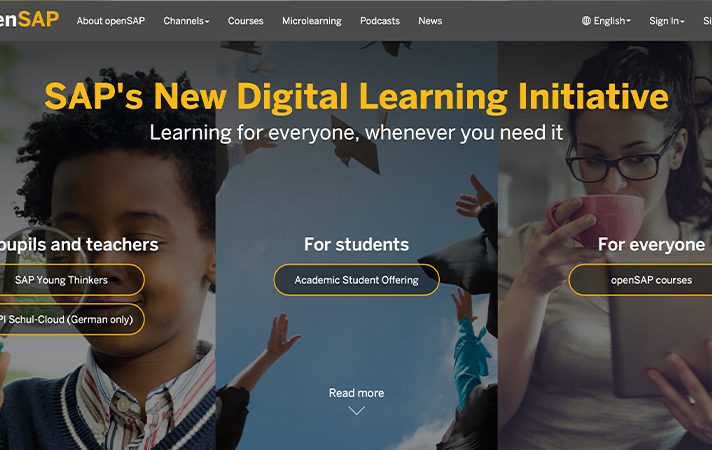The image size is (712, 450).
Task: Click SAP's New Digital Learning Initiative headline
Action: [356, 96]
